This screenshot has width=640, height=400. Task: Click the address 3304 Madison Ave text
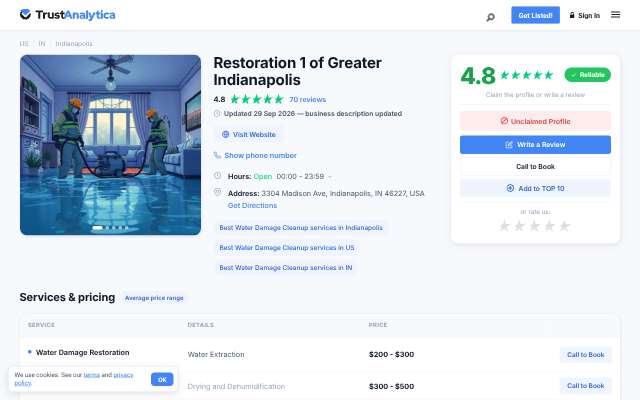[343, 193]
